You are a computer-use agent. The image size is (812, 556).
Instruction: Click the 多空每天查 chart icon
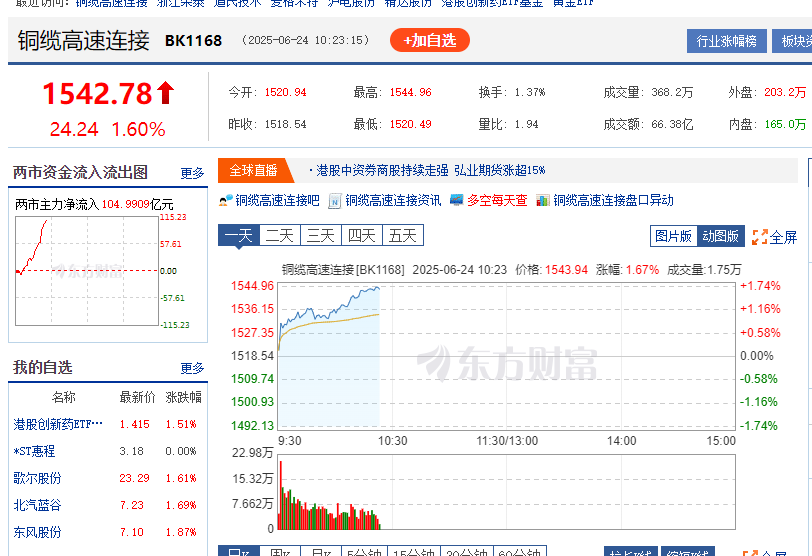[456, 200]
